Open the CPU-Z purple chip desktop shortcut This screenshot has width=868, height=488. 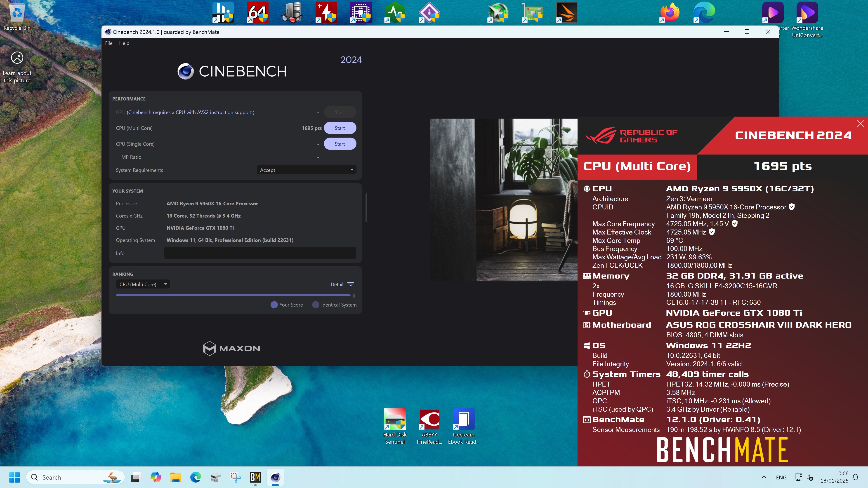(x=361, y=12)
